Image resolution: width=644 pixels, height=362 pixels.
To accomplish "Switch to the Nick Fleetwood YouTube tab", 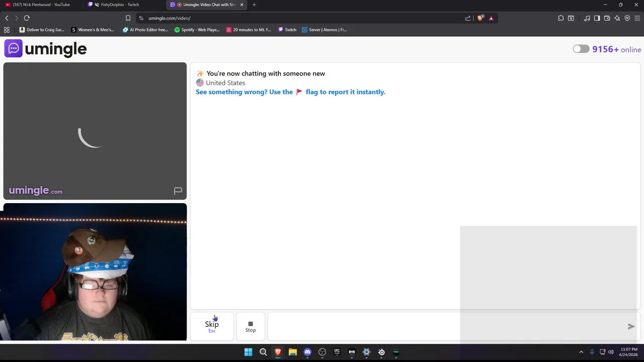I will click(x=41, y=5).
